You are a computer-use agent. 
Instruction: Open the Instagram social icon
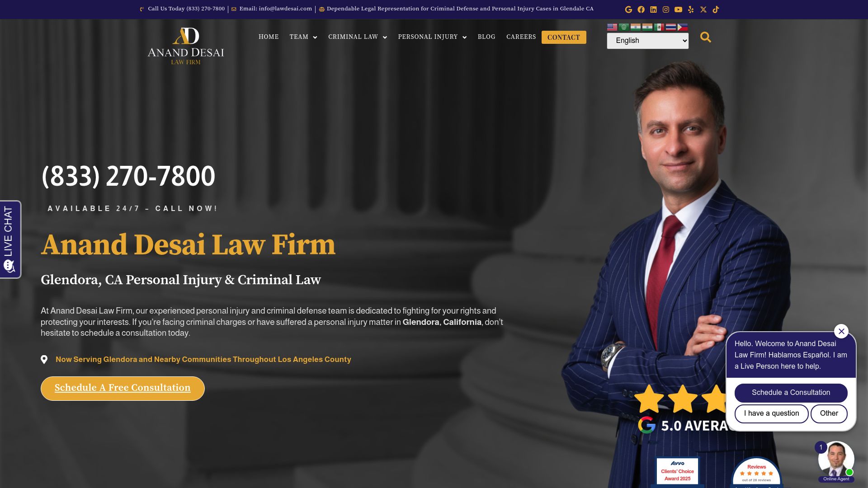(666, 9)
